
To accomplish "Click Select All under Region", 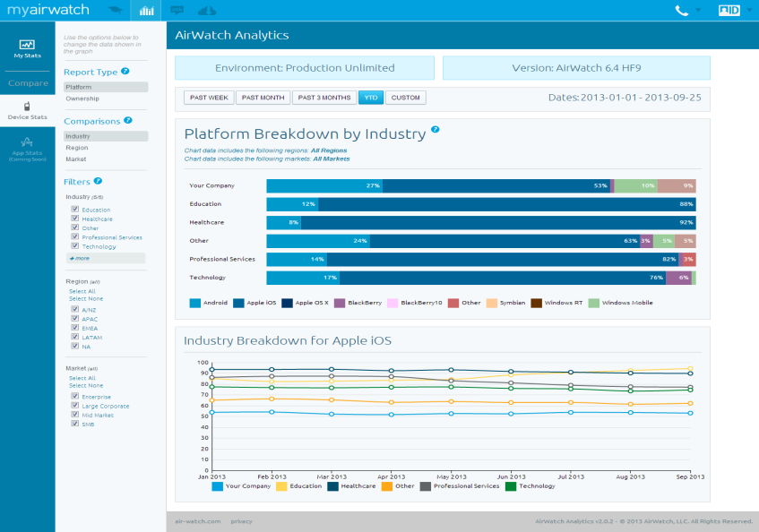I will click(82, 291).
